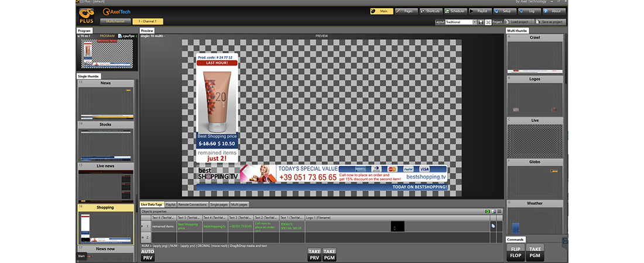
Task: Open the About dialog
Action: (x=554, y=12)
